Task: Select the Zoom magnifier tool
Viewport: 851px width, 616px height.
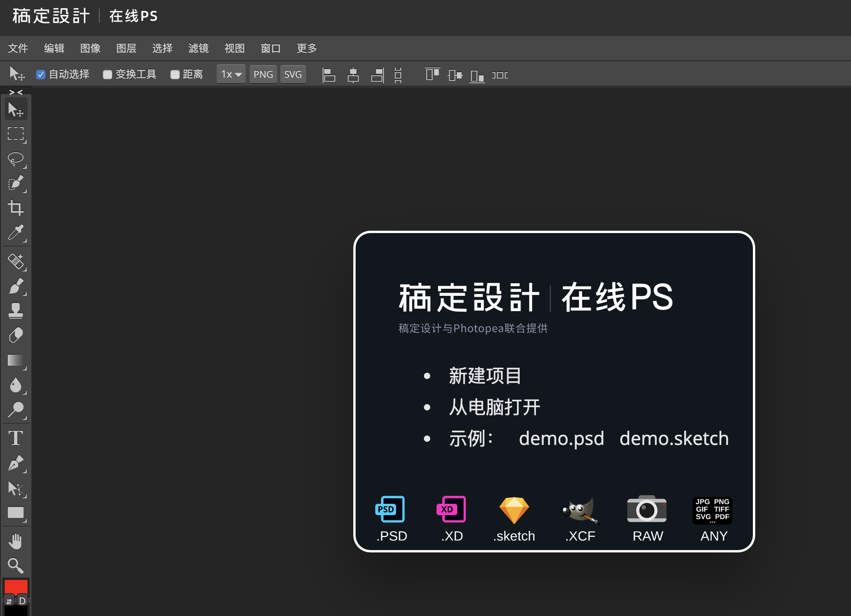Action: tap(16, 566)
